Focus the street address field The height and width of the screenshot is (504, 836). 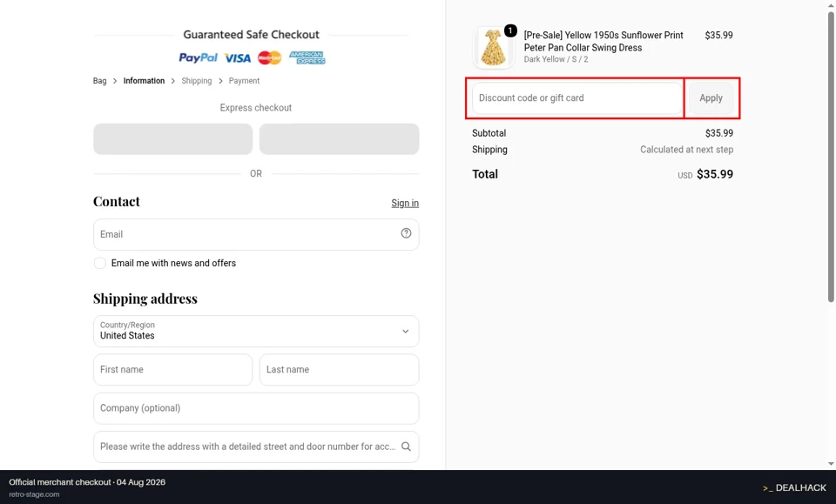[256, 447]
